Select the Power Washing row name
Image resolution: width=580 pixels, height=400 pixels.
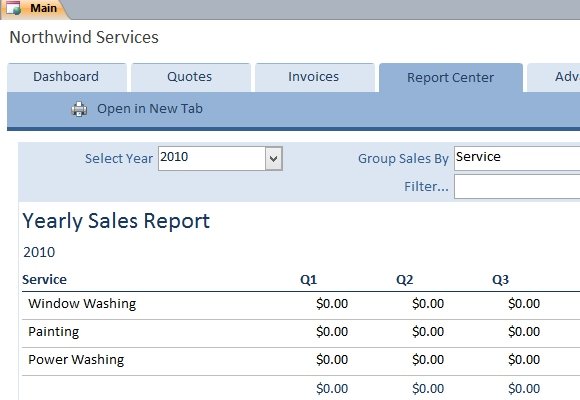pyautogui.click(x=76, y=360)
